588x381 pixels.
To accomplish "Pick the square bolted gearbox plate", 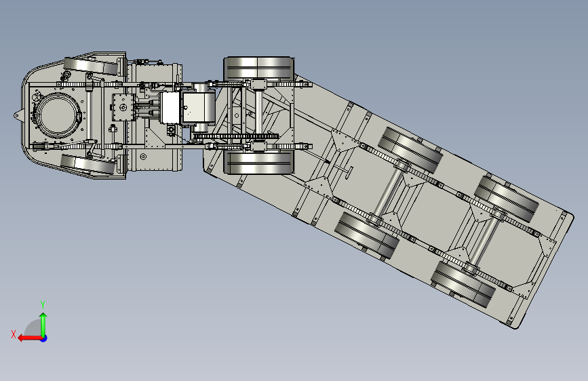I will 123,107.
